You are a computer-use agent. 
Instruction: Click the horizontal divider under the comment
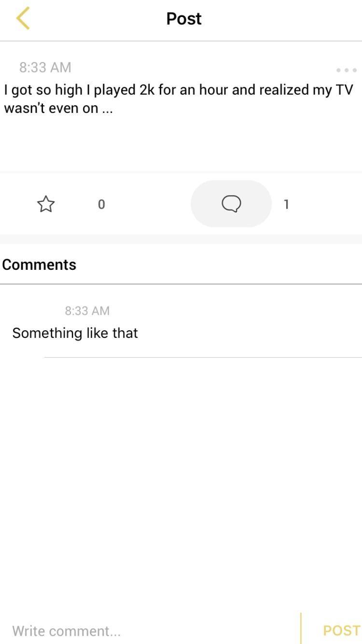coord(203,357)
